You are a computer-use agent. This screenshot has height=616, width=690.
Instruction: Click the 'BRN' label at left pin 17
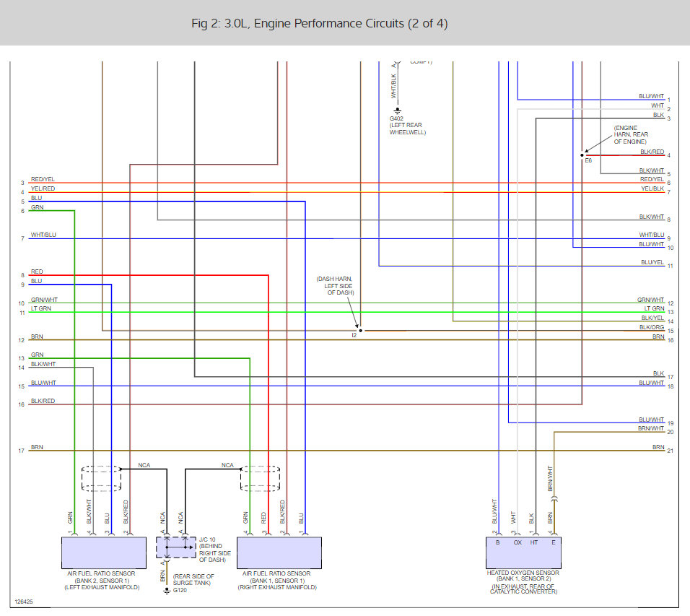(x=37, y=447)
